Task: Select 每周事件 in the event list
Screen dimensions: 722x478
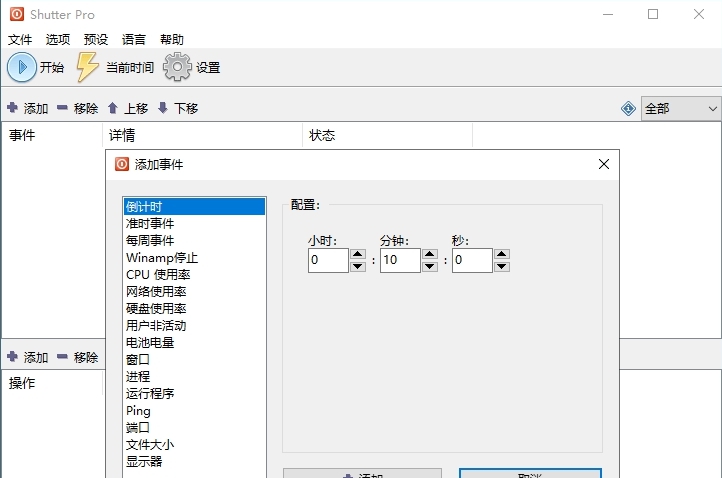Action: [194, 240]
